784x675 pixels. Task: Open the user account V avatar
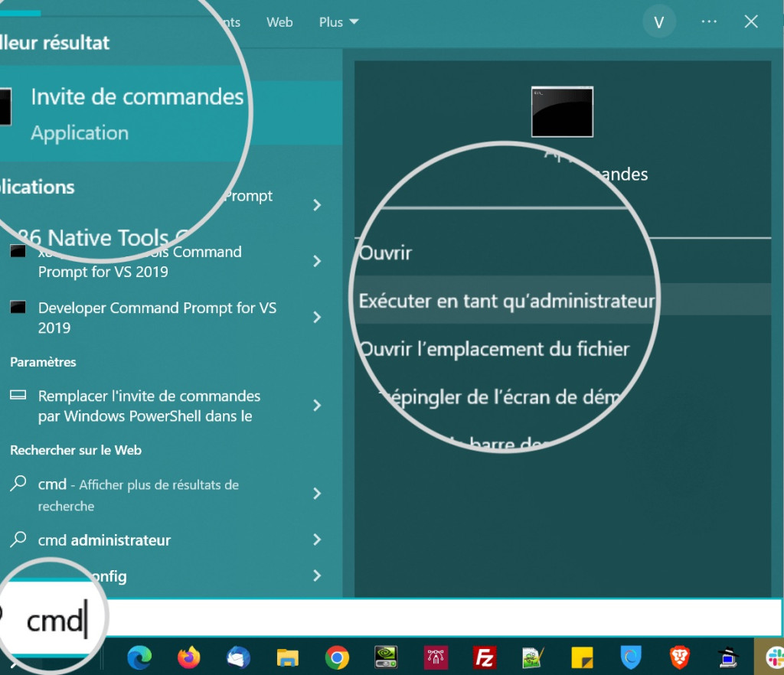659,22
